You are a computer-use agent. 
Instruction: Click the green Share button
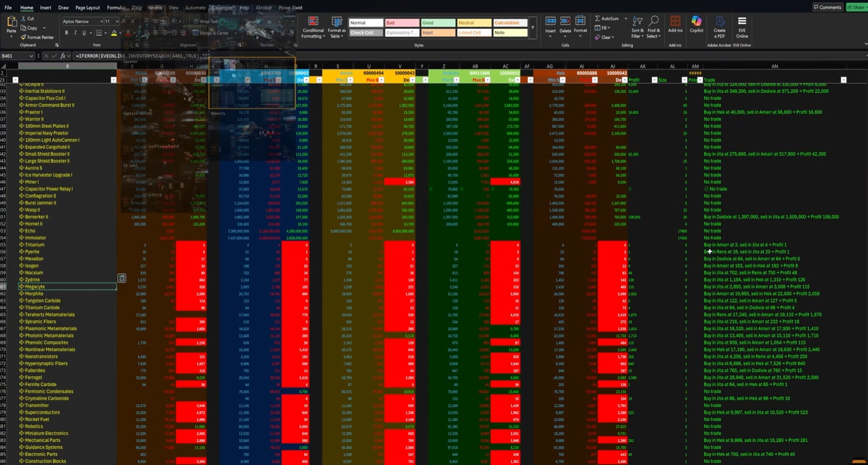857,7
